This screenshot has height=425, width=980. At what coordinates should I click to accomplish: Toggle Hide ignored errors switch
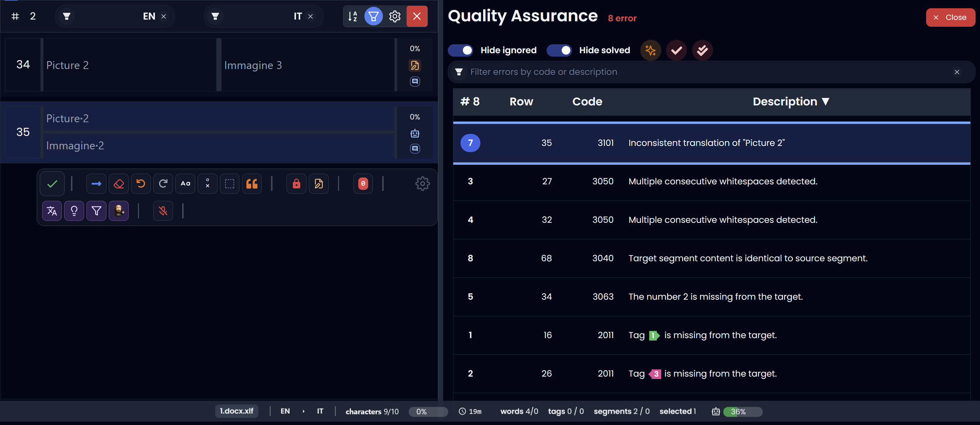(460, 50)
